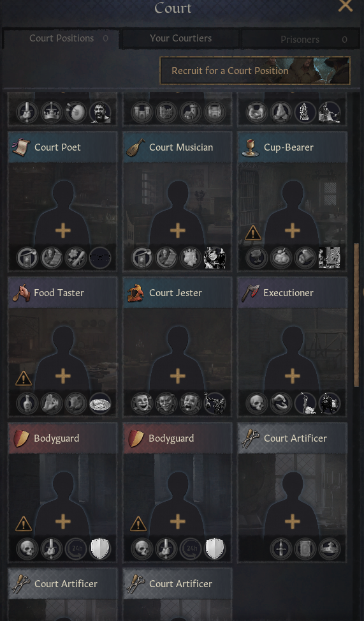
Task: Appoint someone as Court Poet via plus
Action: 63,230
